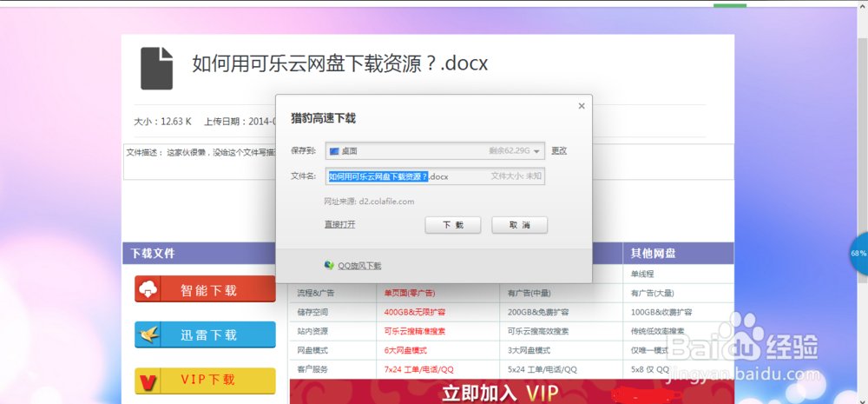This screenshot has height=404, width=868.
Task: Click the bird icon on 迅雷下载 button
Action: point(149,334)
